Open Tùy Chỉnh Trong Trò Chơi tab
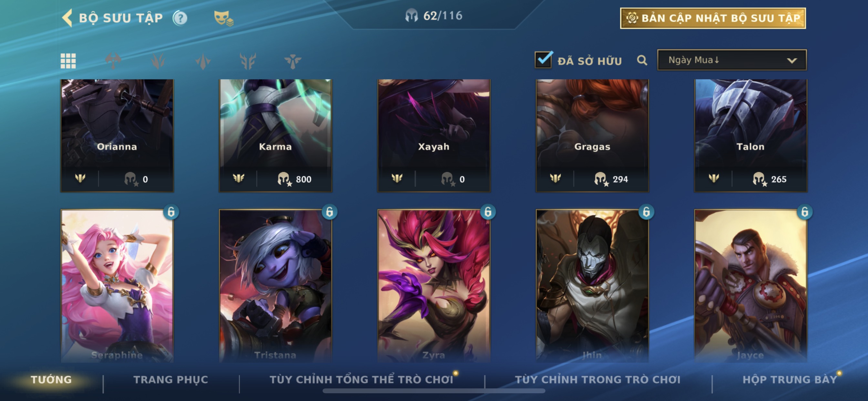Image resolution: width=868 pixels, height=401 pixels. point(597,379)
